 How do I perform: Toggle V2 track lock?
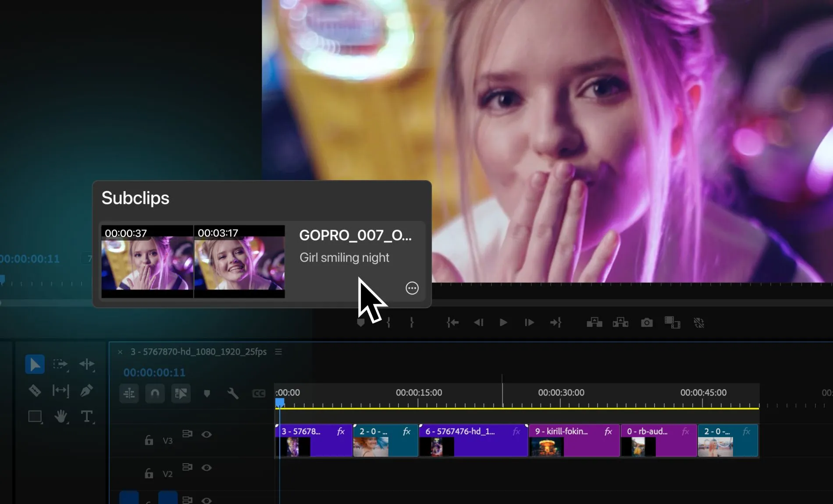click(x=149, y=473)
